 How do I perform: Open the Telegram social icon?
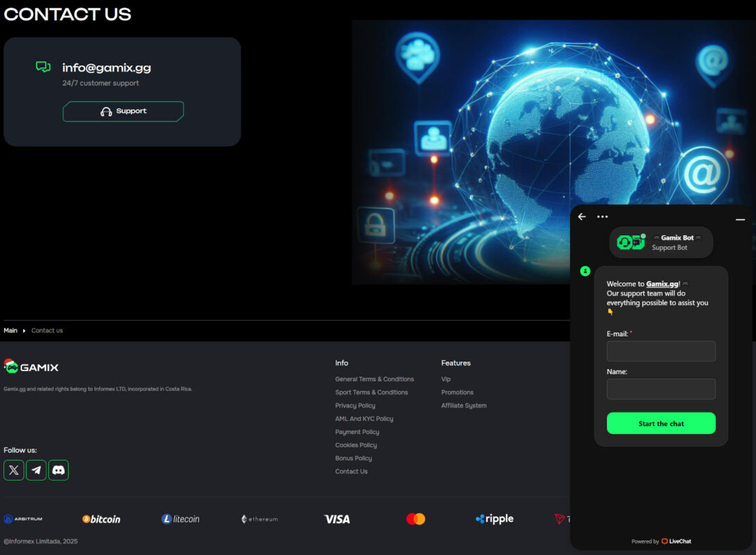pos(36,470)
